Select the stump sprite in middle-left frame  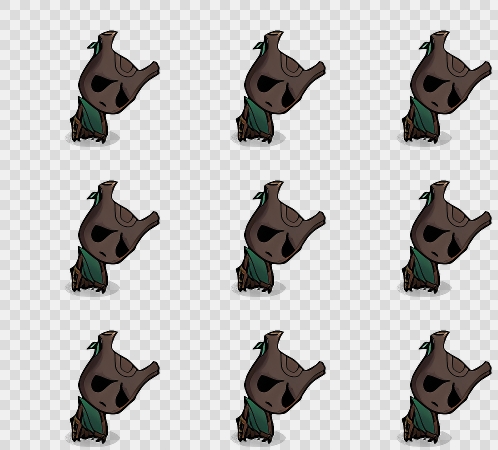tap(113, 237)
